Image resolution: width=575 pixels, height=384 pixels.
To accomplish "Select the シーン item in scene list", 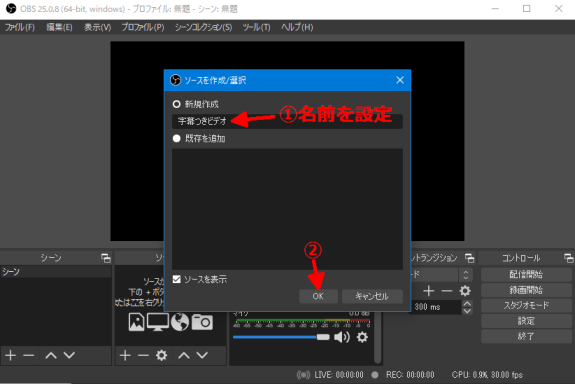I will [56, 272].
